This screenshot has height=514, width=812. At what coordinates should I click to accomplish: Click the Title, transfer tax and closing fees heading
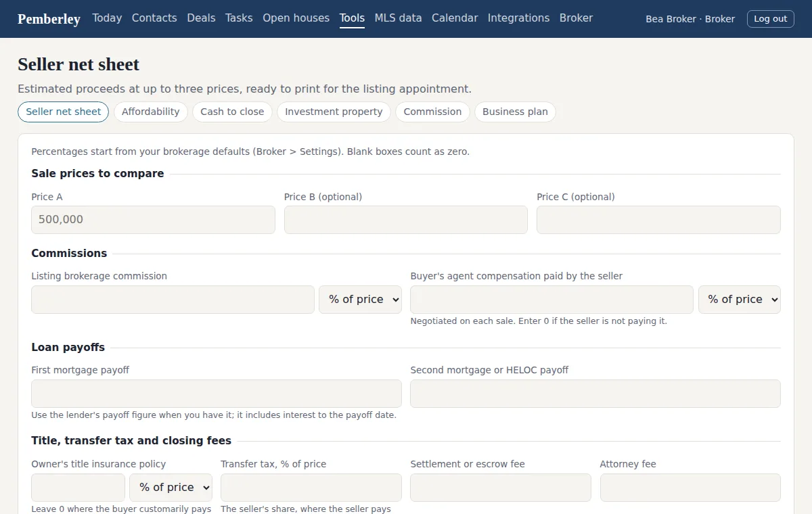coord(131,440)
